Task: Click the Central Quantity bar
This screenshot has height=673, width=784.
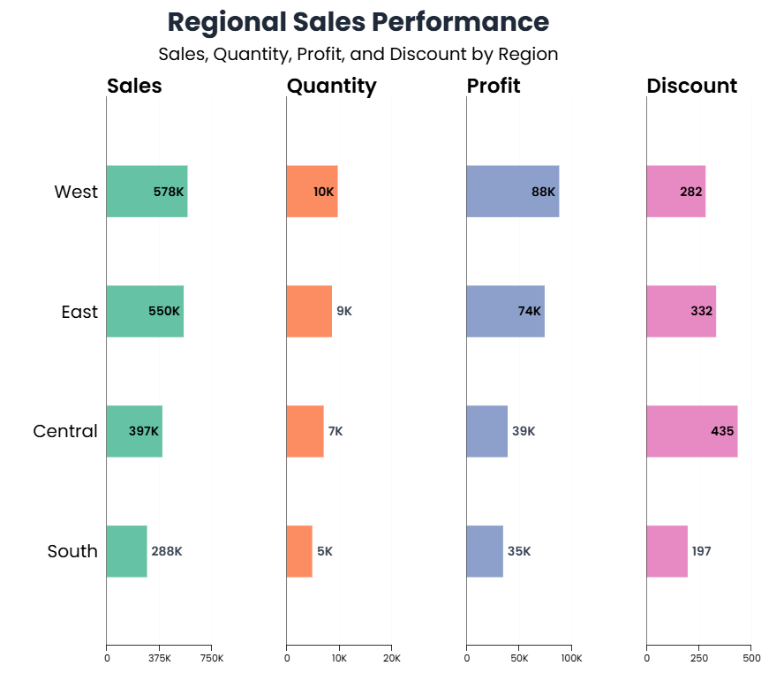Action: 305,431
